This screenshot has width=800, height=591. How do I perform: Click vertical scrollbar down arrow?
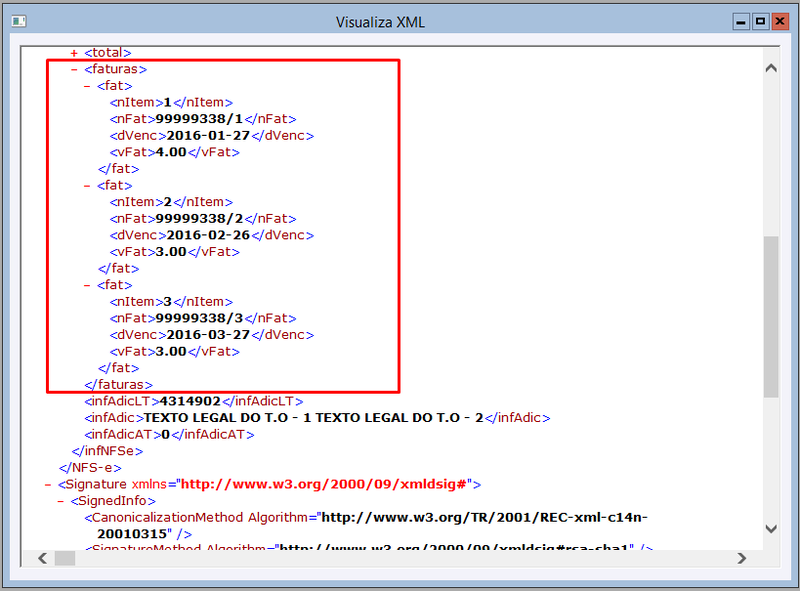coord(771,529)
